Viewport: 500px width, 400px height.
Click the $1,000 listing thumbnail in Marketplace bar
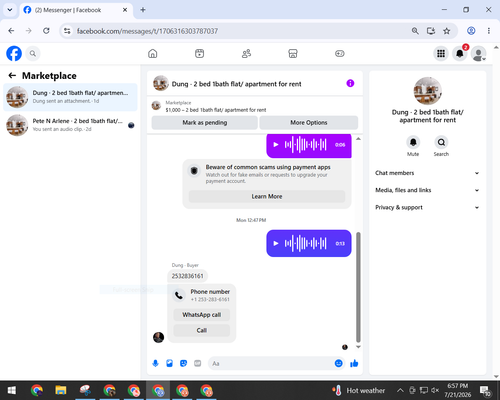coord(156,106)
